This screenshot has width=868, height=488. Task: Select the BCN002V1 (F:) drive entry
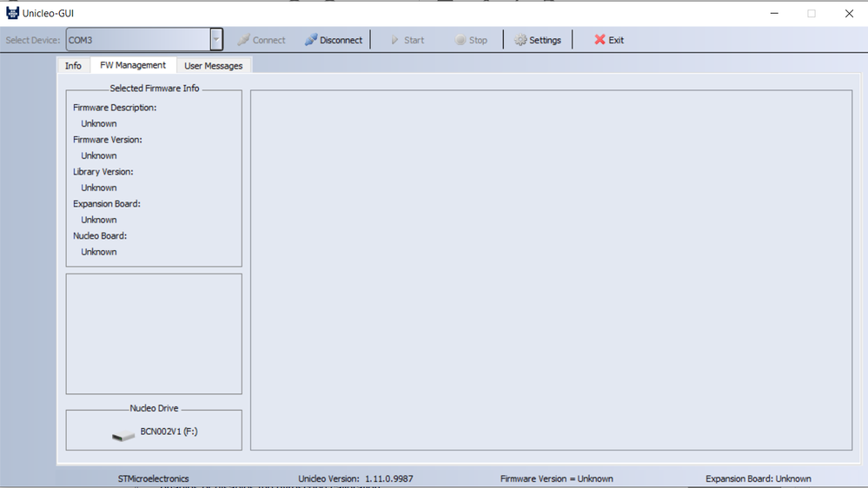pyautogui.click(x=169, y=432)
